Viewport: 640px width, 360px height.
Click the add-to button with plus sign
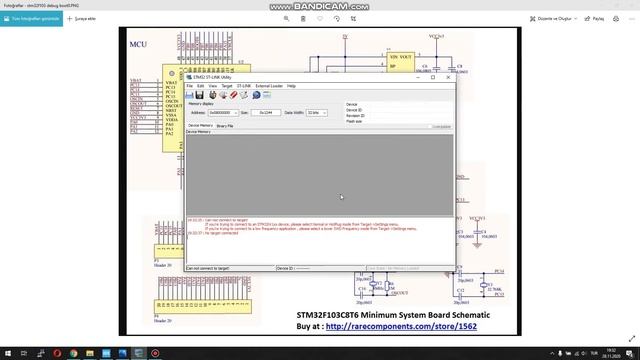(x=81, y=19)
